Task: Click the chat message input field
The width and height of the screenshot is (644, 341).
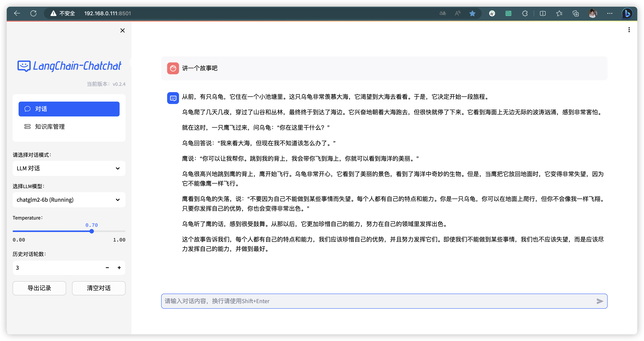Action: point(375,301)
